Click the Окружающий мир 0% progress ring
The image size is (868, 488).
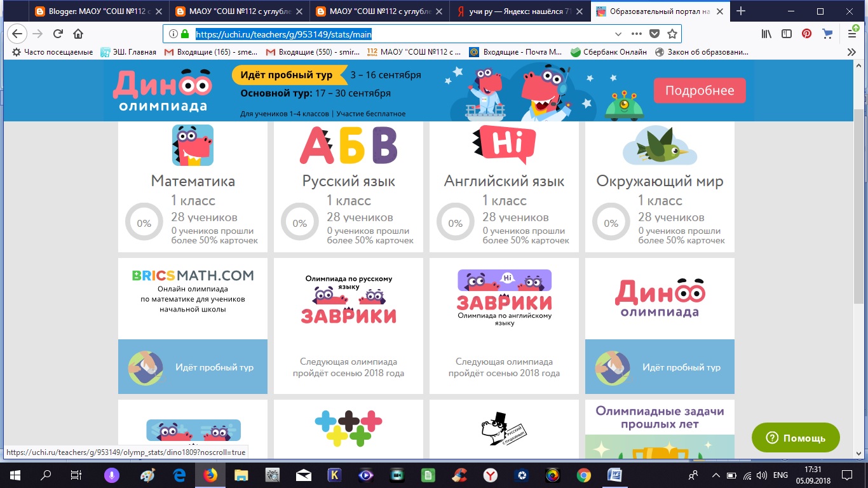pos(611,223)
